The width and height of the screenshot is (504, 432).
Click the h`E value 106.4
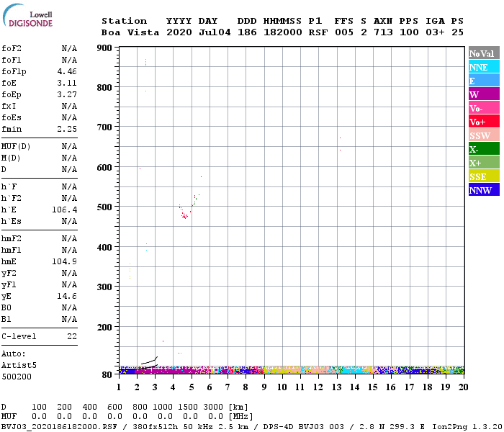click(65, 210)
